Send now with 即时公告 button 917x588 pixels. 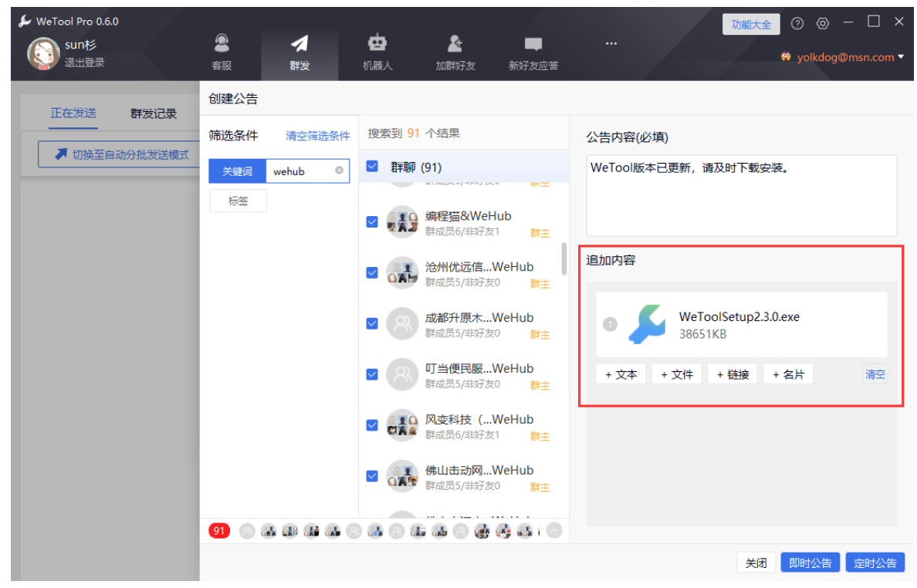pyautogui.click(x=810, y=563)
